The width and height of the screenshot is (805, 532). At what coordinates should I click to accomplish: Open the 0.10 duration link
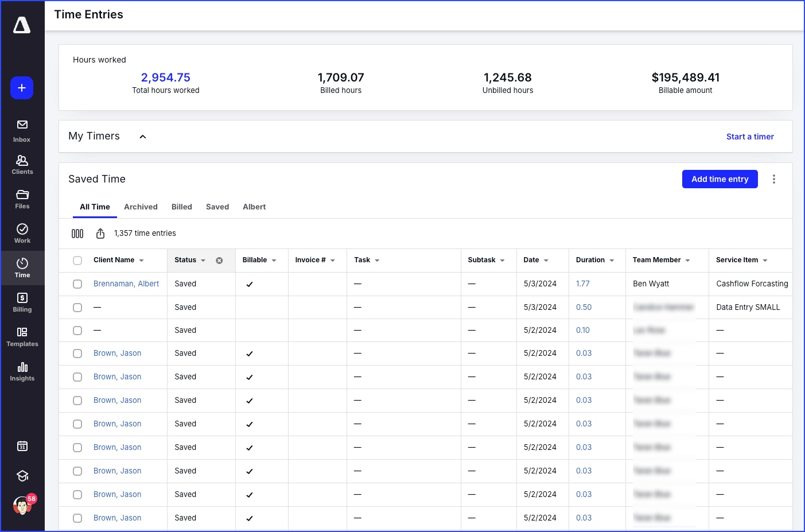tap(583, 331)
